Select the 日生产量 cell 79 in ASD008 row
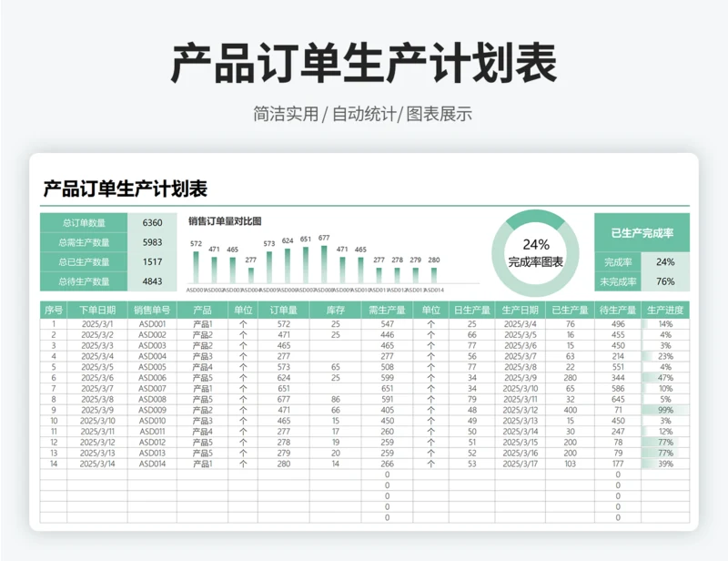 472,399
